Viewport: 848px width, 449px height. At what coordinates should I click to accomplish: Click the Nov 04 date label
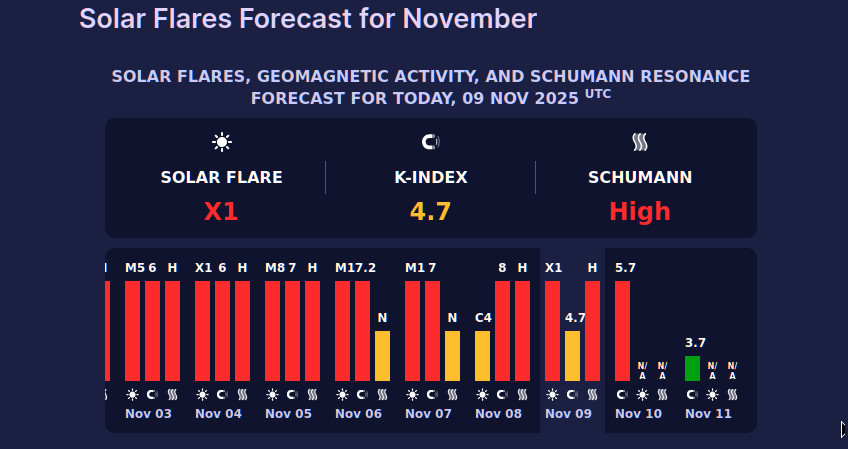coord(218,414)
